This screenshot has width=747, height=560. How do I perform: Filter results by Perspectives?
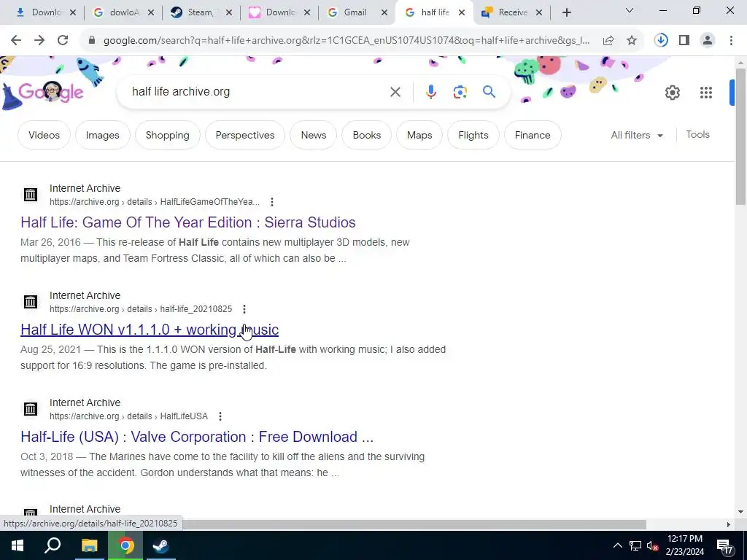[x=245, y=135]
